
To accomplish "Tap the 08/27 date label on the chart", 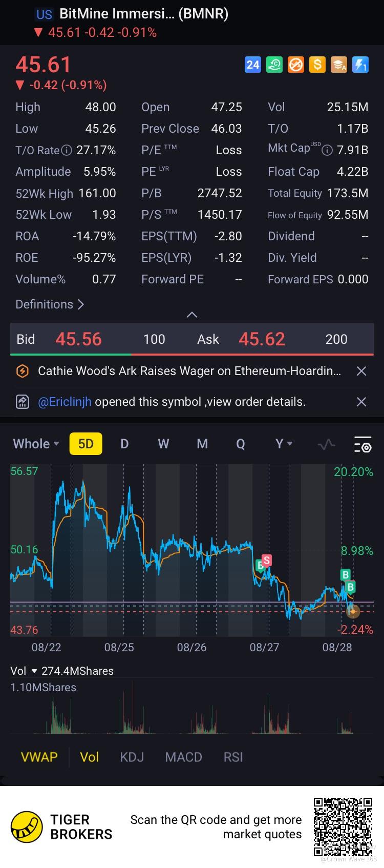I will click(x=264, y=647).
